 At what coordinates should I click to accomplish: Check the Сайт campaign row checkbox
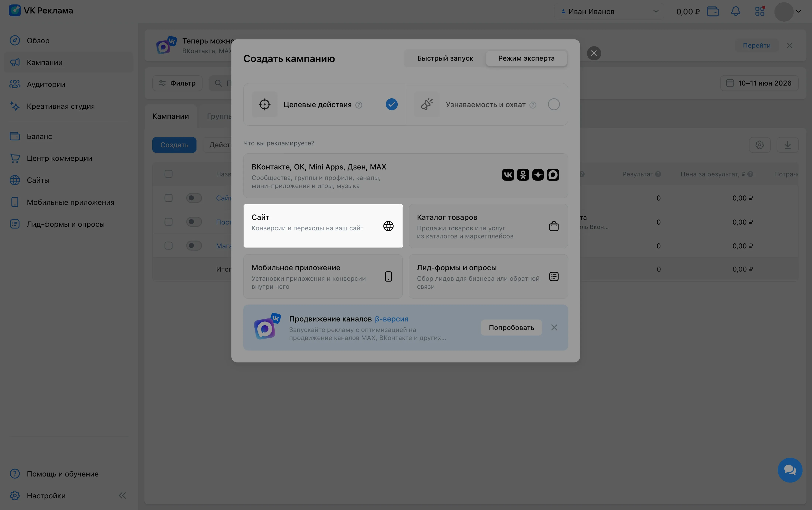click(x=168, y=198)
